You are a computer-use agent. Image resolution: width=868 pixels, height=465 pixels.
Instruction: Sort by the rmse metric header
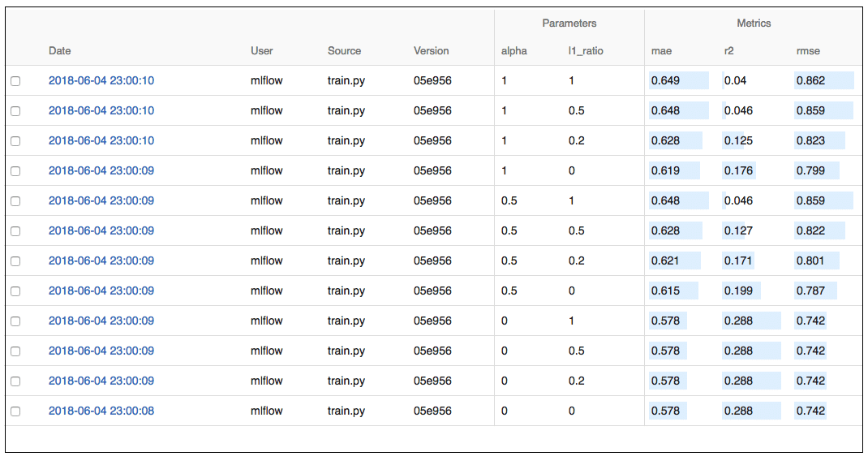point(808,50)
